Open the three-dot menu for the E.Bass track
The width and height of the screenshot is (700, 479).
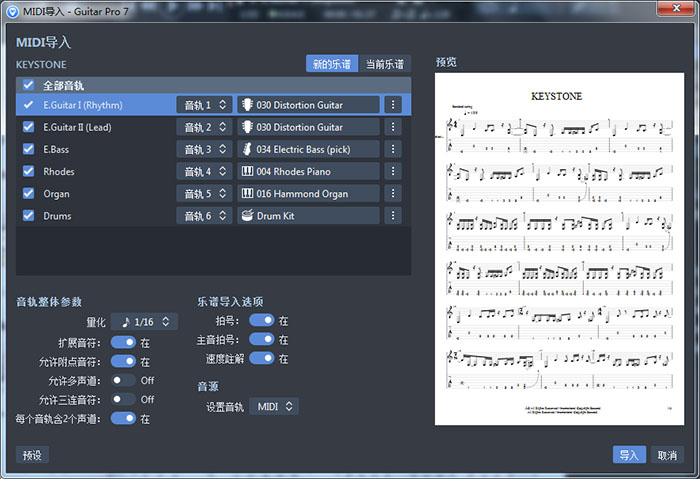click(393, 149)
